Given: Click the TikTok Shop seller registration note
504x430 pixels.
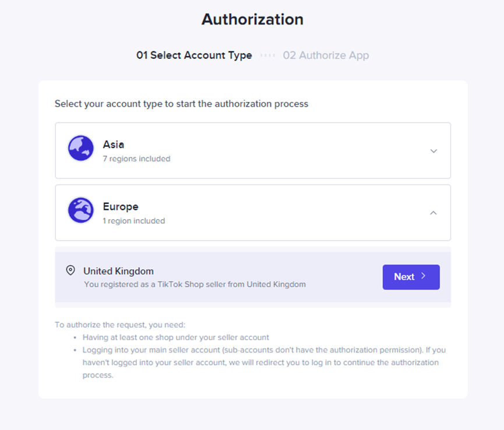Looking at the screenshot, I should 195,284.
